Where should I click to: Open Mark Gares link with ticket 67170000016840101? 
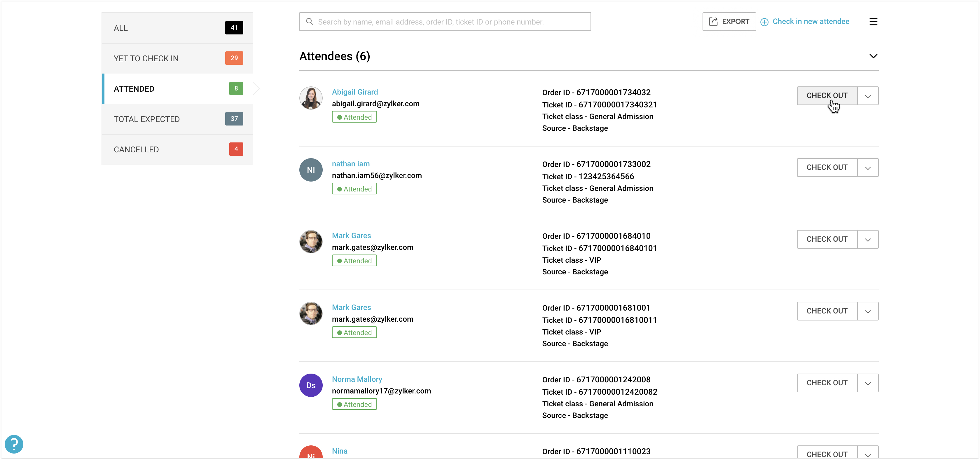[x=351, y=236]
